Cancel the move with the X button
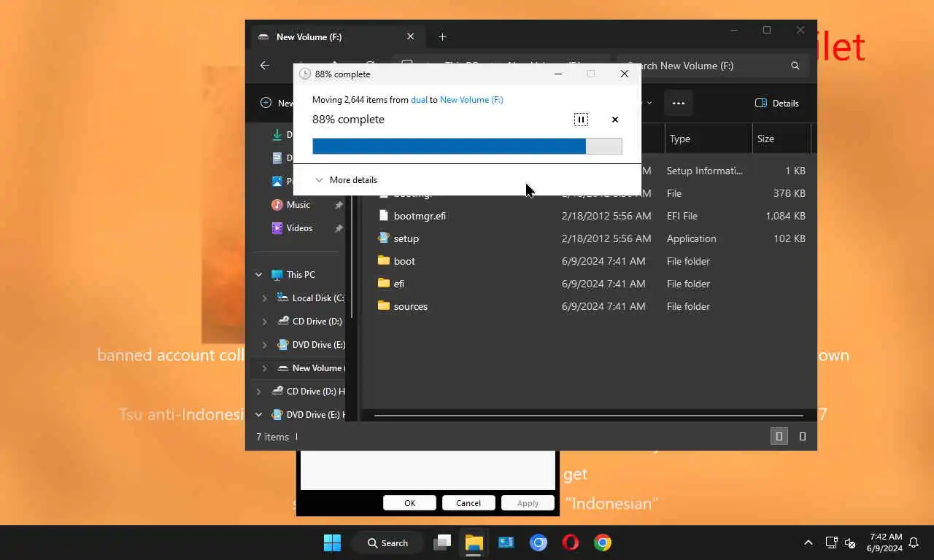The height and width of the screenshot is (560, 934). (x=615, y=120)
